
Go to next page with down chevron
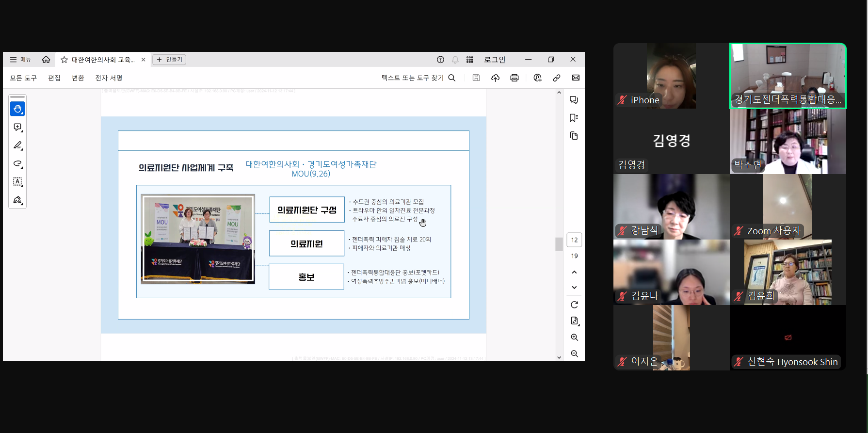point(574,288)
